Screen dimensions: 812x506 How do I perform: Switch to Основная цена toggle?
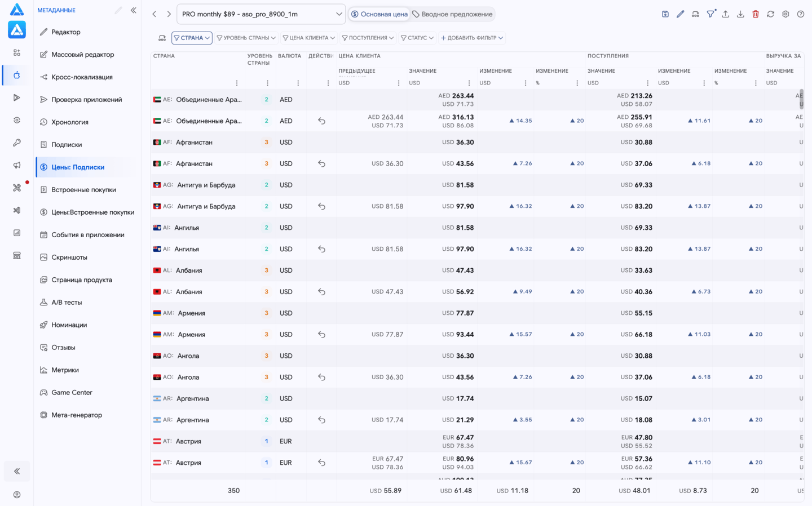(x=379, y=14)
